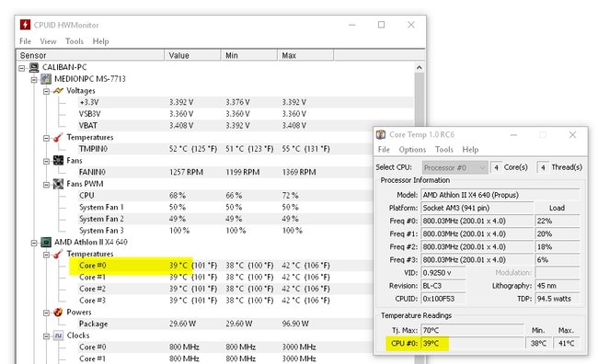598x364 pixels.
Task: Open HWMonitor File menu
Action: (25, 41)
